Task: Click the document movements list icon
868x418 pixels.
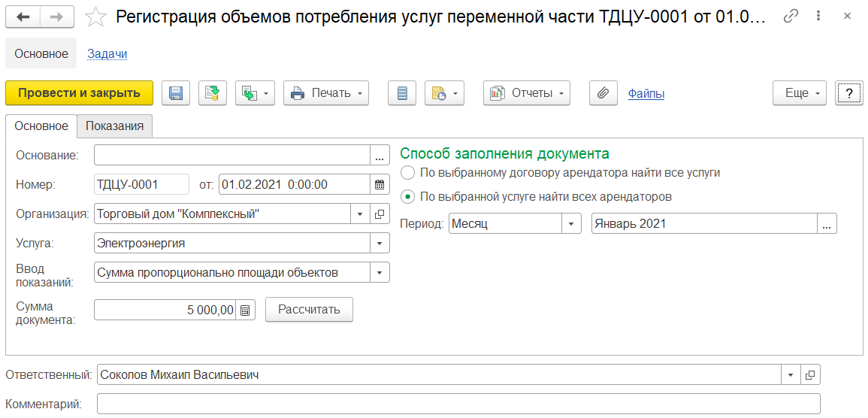Action: click(x=402, y=93)
